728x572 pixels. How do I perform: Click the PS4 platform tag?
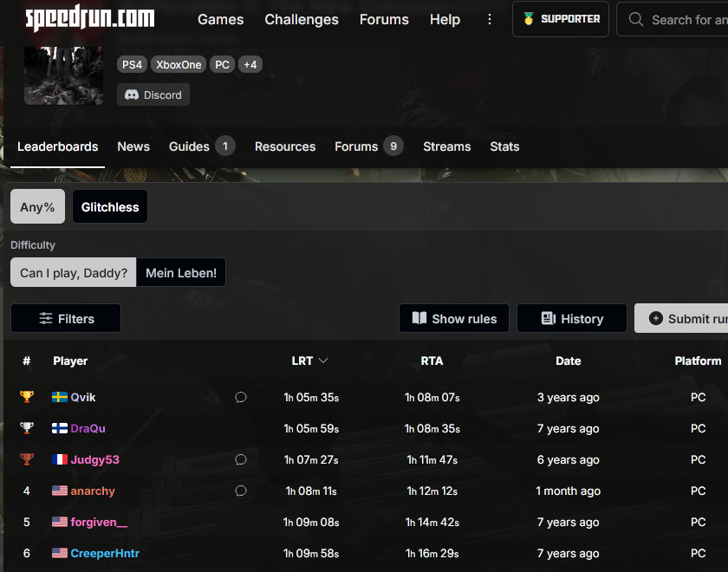point(132,64)
